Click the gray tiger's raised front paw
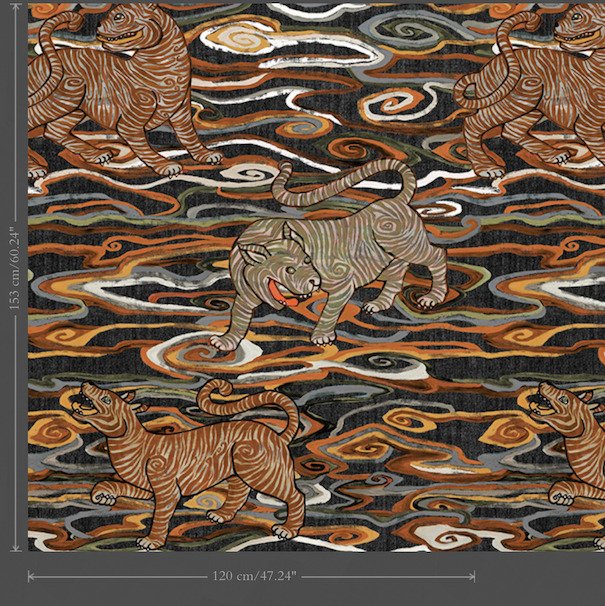 tap(224, 343)
